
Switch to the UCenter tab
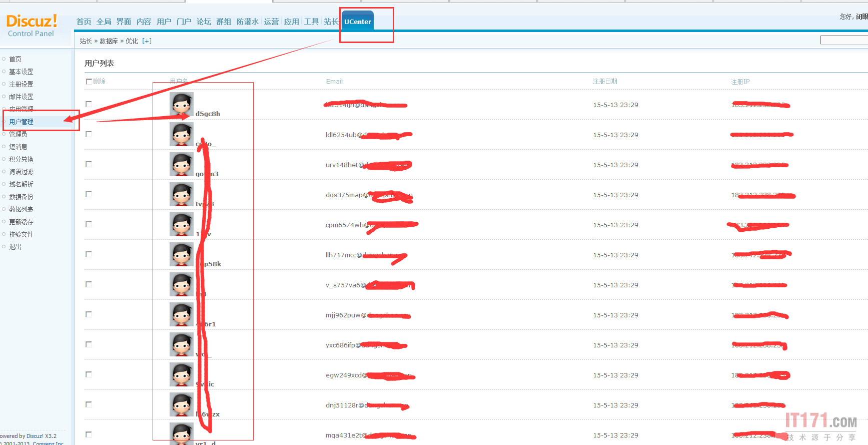(358, 22)
